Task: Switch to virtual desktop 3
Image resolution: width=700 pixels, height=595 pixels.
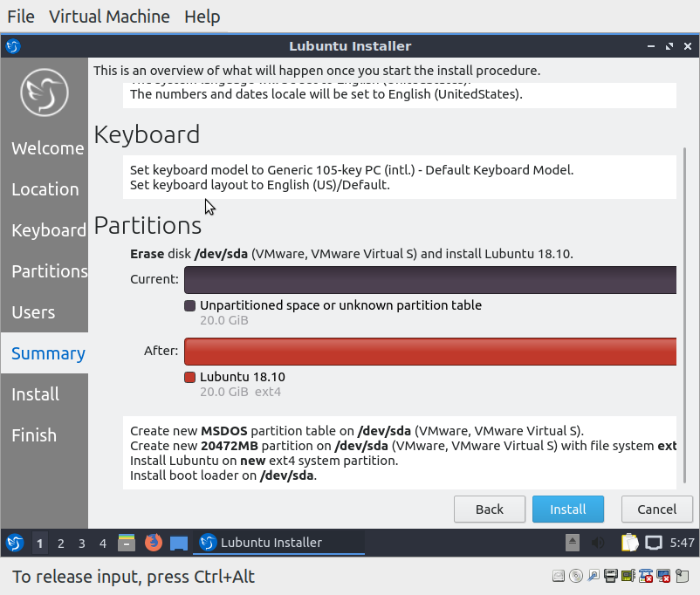Action: (82, 543)
